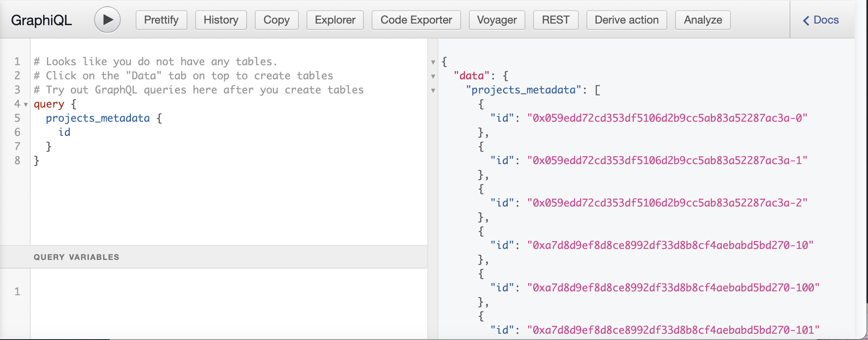Expand the Query Variables panel header
The image size is (868, 340).
pos(214,257)
